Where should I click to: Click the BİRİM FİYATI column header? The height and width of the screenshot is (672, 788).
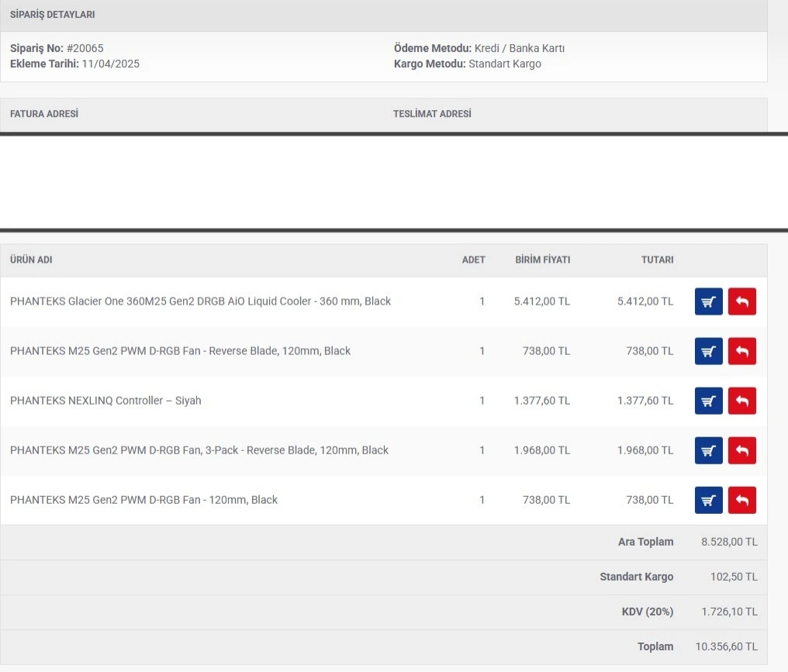(x=543, y=260)
